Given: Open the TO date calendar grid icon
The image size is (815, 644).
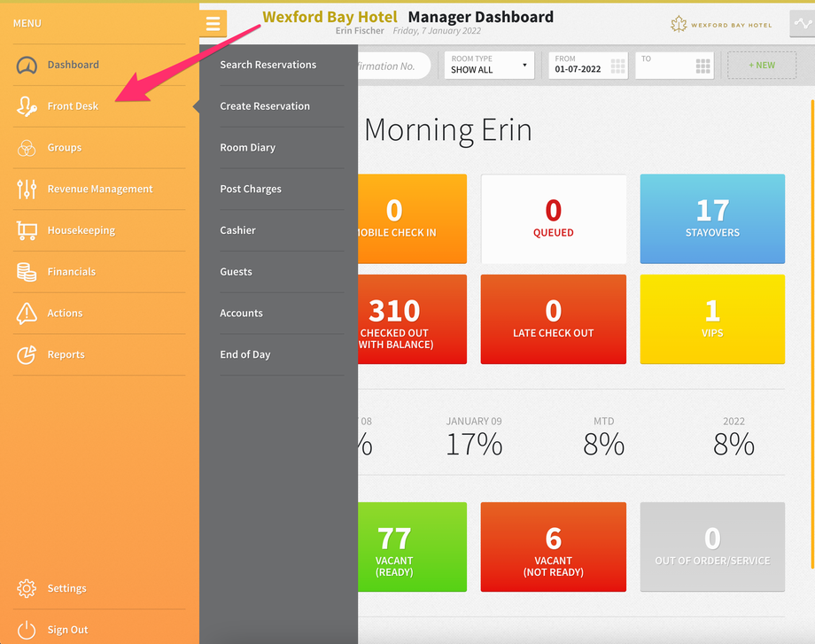Looking at the screenshot, I should pos(702,66).
